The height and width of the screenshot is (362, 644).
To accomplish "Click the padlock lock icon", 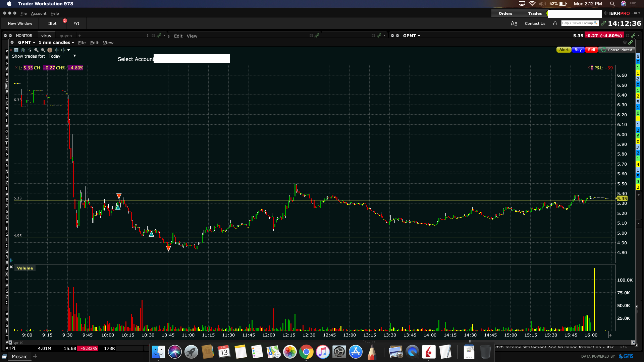I will [555, 23].
